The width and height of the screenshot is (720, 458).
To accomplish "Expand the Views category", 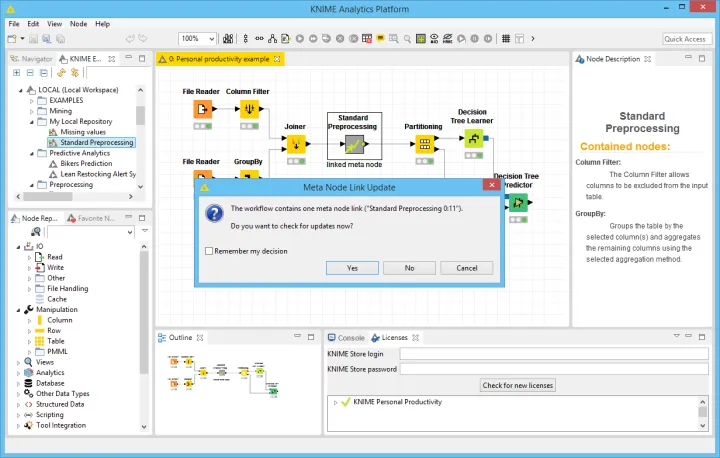I will pyautogui.click(x=18, y=362).
